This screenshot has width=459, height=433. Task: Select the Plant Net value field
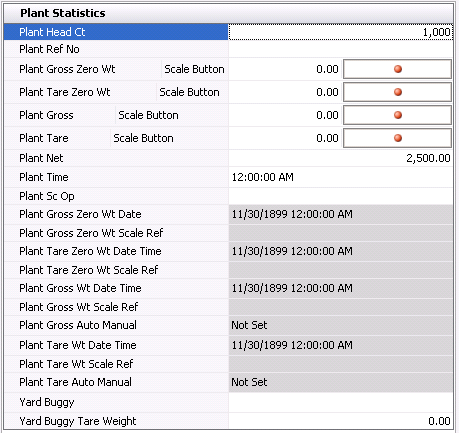coord(341,158)
